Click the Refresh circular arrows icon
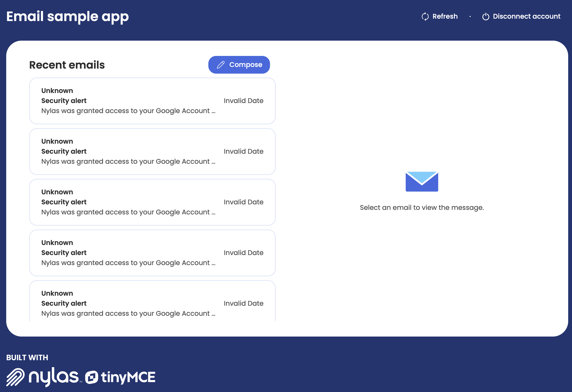This screenshot has width=572, height=392. click(x=425, y=16)
